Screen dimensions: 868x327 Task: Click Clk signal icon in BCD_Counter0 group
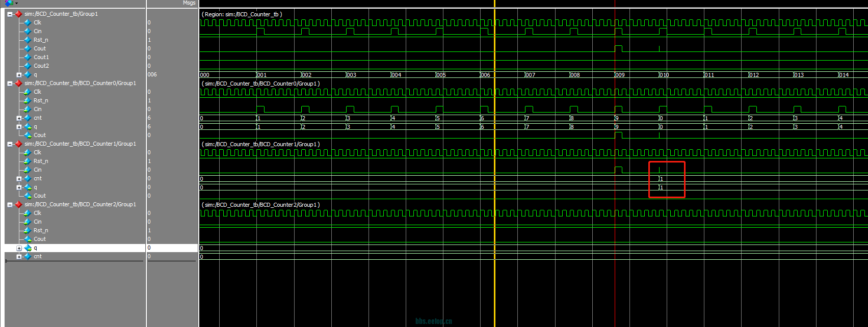tap(28, 92)
